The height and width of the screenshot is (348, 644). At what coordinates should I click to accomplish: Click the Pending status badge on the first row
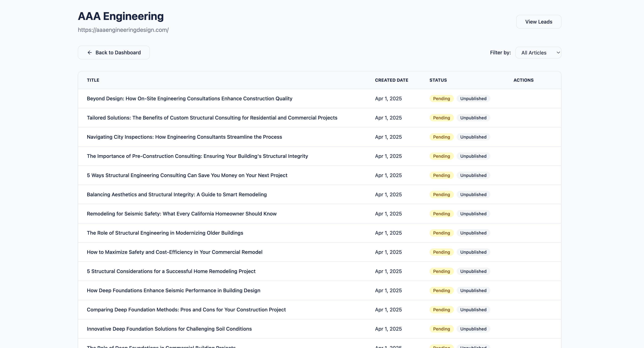441,98
